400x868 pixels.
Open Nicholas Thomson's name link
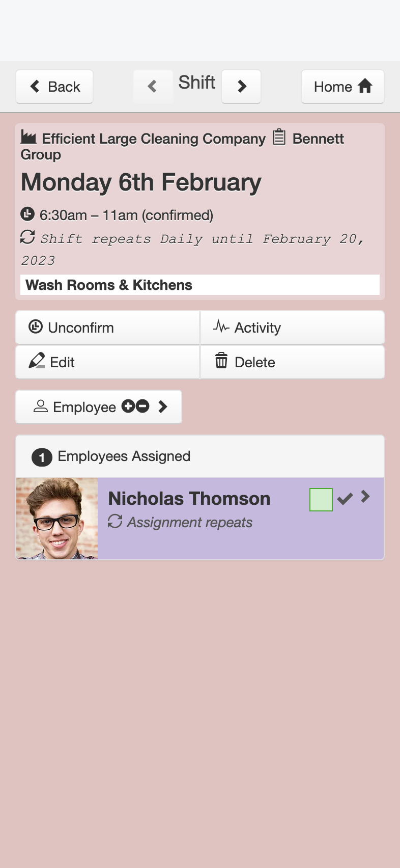(x=189, y=499)
